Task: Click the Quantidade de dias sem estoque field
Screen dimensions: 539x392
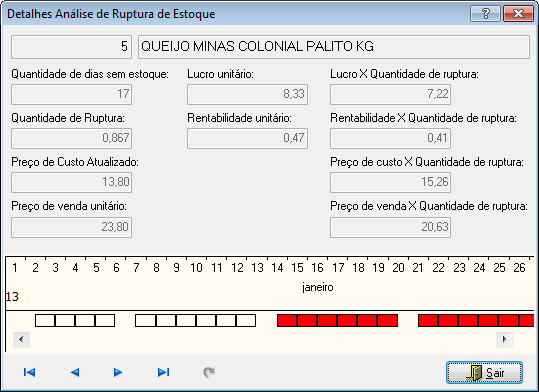Action: [72, 95]
